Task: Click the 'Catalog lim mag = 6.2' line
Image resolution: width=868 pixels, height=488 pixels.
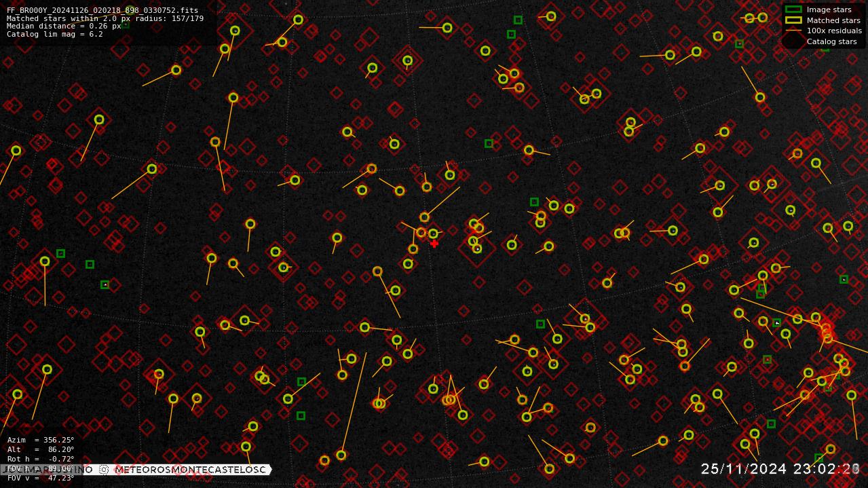Action: (54, 34)
